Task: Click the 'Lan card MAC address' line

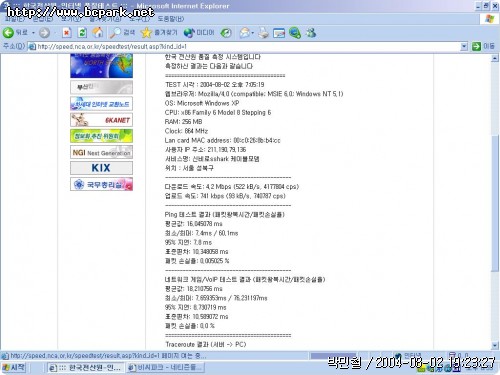Action: [223, 140]
